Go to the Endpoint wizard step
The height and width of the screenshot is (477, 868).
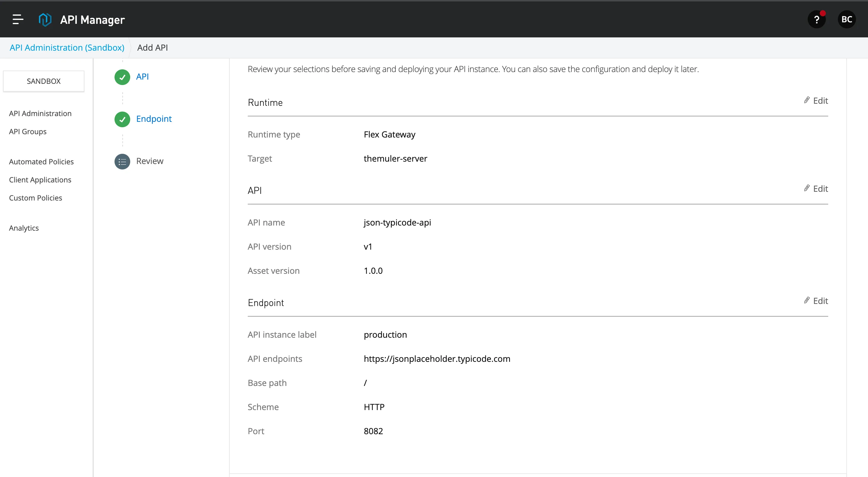coord(154,119)
